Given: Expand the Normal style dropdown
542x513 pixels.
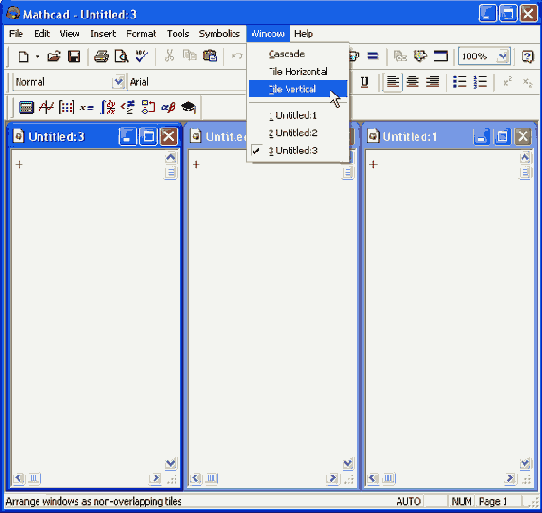Looking at the screenshot, I should [119, 82].
